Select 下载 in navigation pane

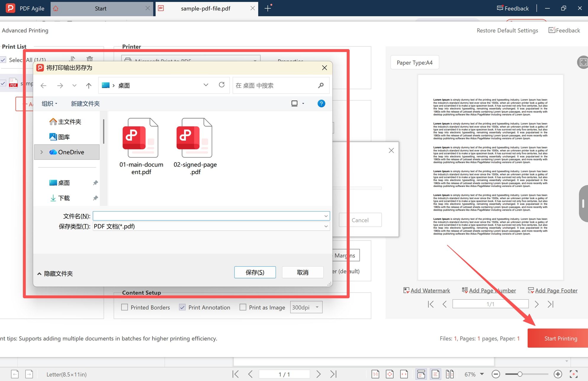[60, 198]
